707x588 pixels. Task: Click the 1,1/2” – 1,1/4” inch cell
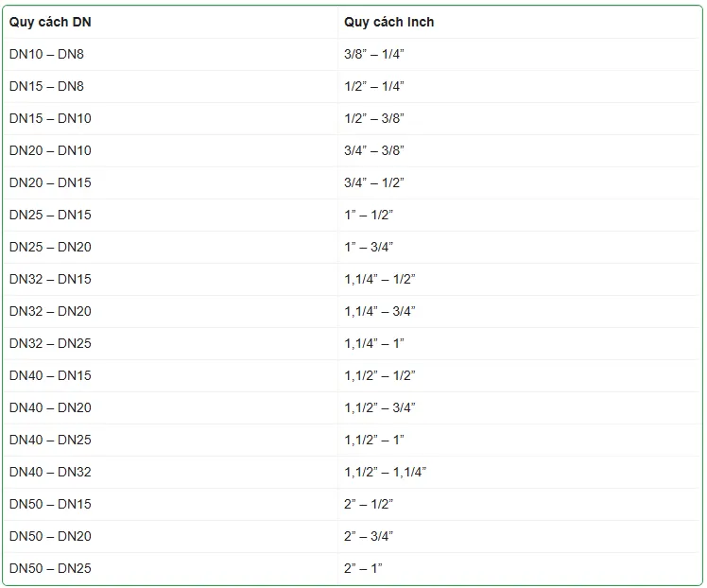pyautogui.click(x=385, y=472)
